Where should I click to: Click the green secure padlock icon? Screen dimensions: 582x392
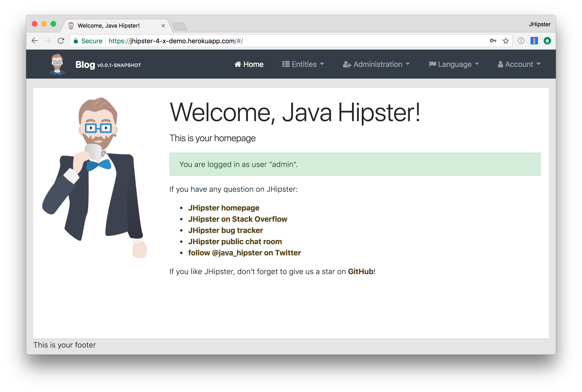[x=76, y=41]
